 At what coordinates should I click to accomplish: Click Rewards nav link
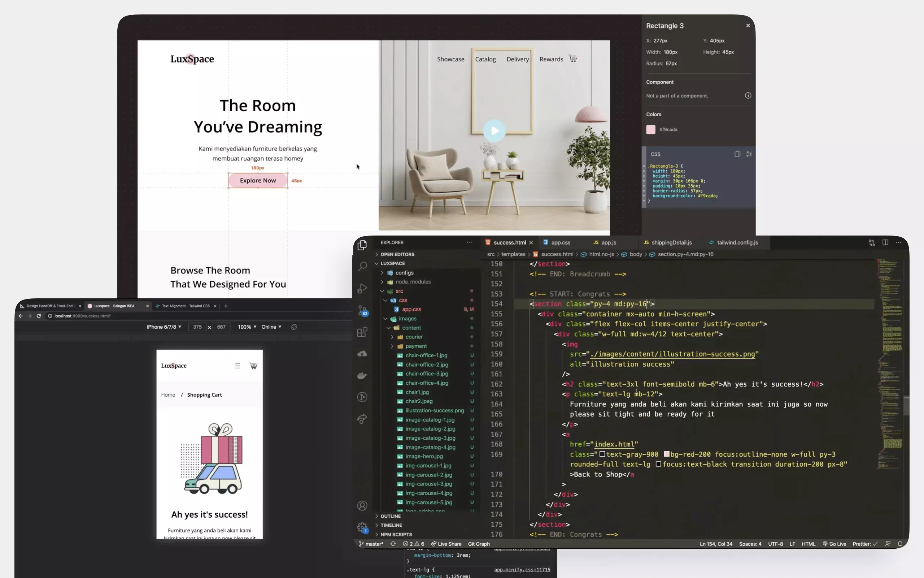(x=551, y=59)
